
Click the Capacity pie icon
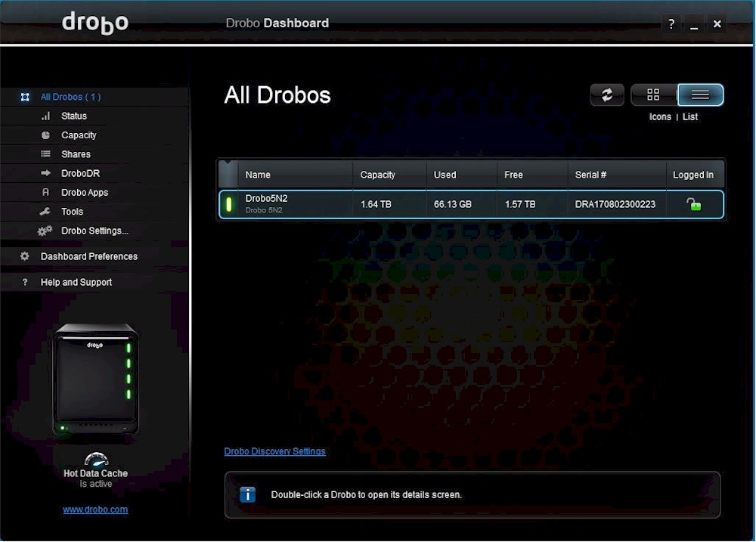[x=46, y=135]
